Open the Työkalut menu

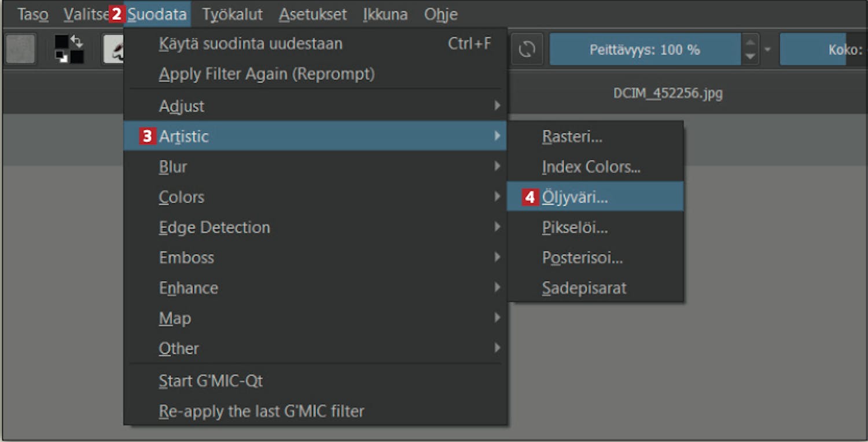coord(233,14)
